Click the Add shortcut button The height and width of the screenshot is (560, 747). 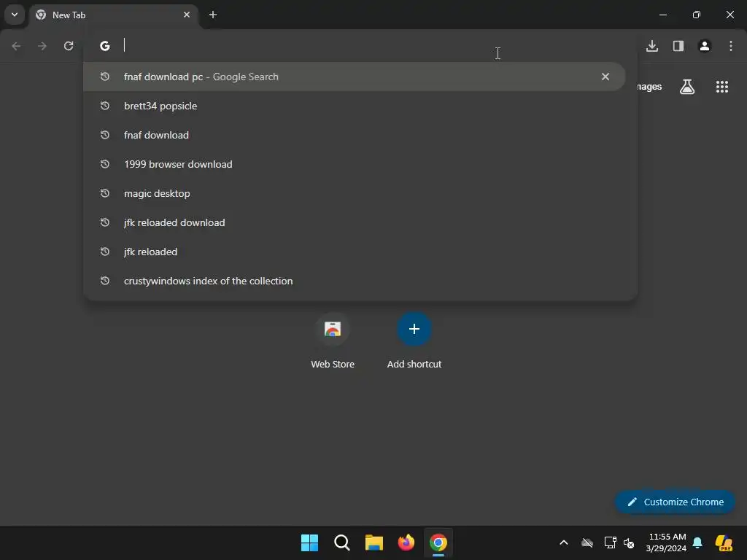[414, 341]
